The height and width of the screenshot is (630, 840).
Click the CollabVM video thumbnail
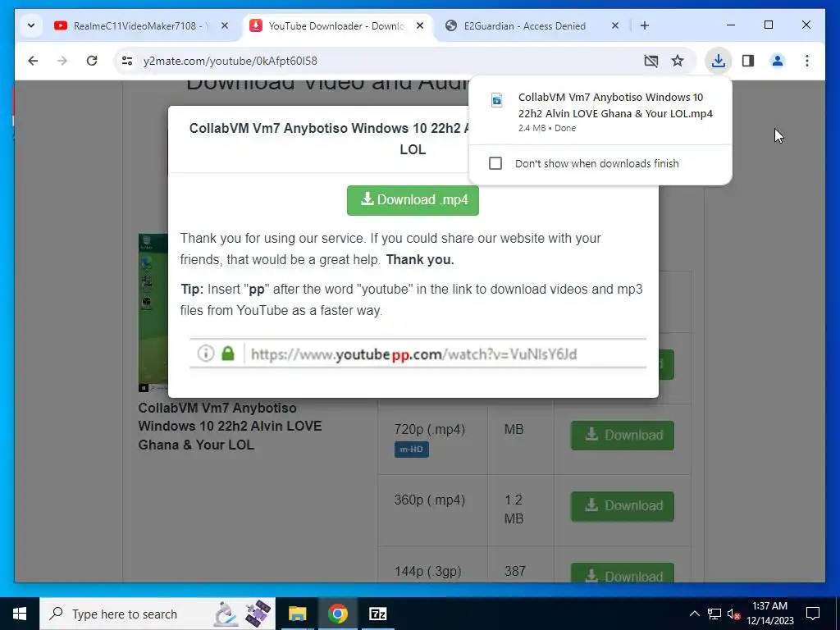pos(153,313)
